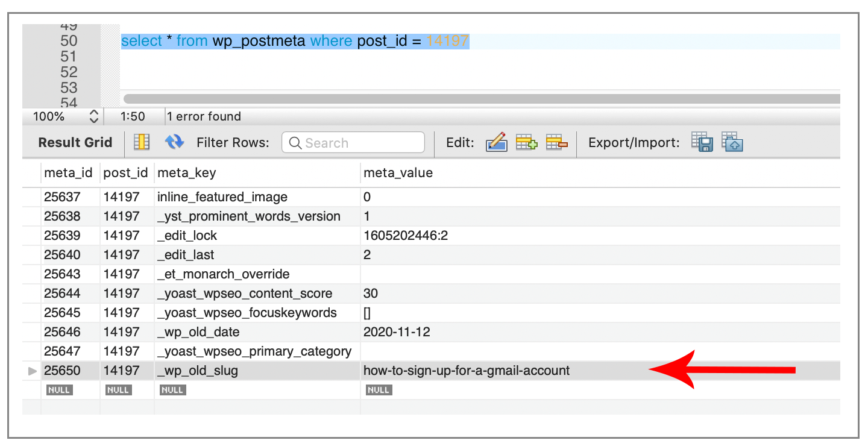Select _yoast_wpseo_content_score cell
868x446 pixels.
(x=257, y=294)
